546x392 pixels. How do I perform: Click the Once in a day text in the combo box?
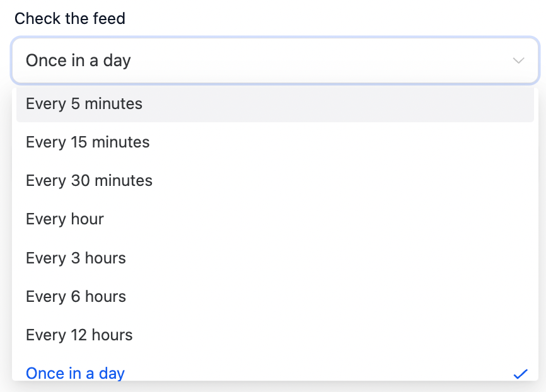pyautogui.click(x=78, y=61)
